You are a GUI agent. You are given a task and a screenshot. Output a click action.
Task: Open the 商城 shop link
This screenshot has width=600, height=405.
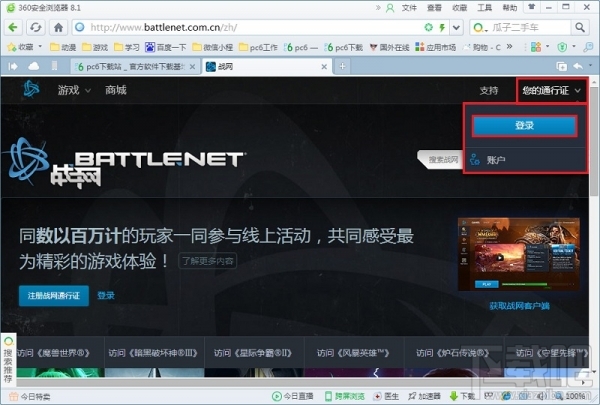116,90
